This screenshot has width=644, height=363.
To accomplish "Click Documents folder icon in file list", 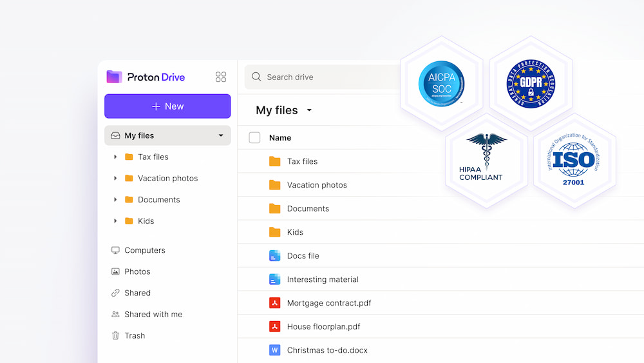I will click(x=275, y=208).
